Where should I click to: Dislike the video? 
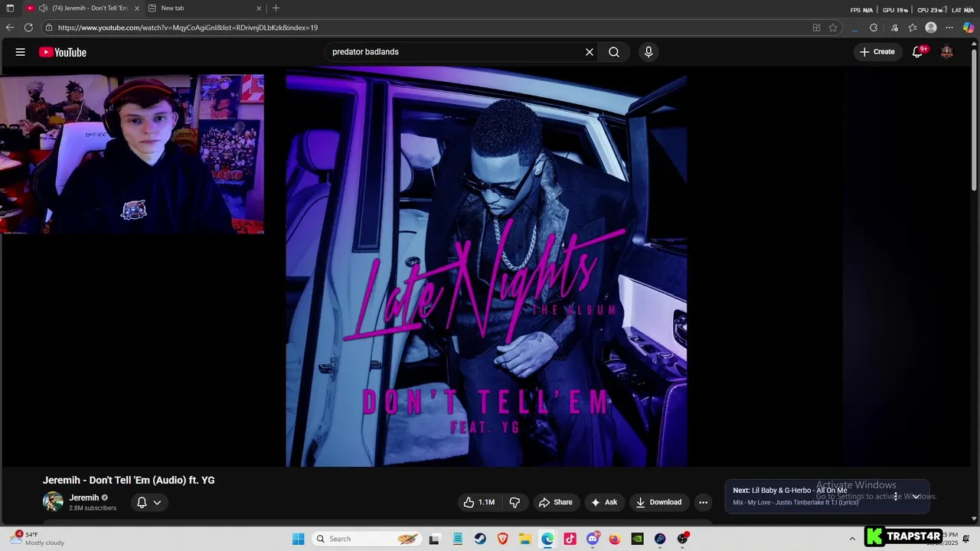click(x=514, y=502)
